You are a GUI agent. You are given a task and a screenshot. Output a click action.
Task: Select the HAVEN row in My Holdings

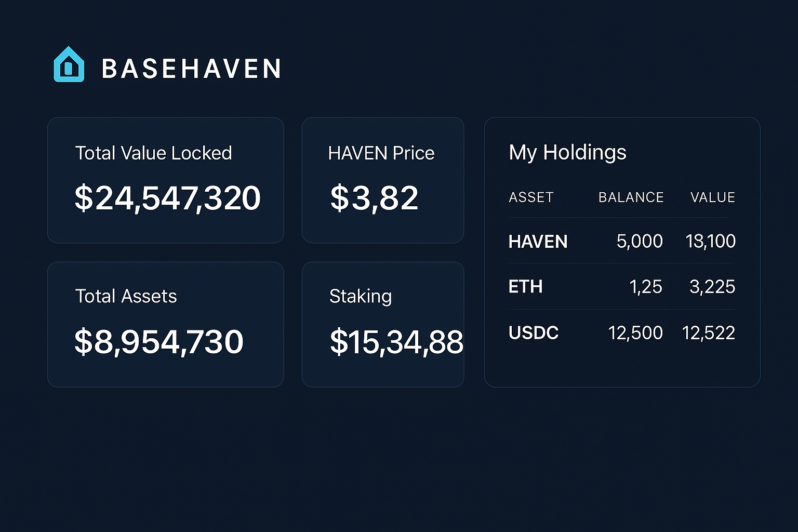pyautogui.click(x=621, y=241)
